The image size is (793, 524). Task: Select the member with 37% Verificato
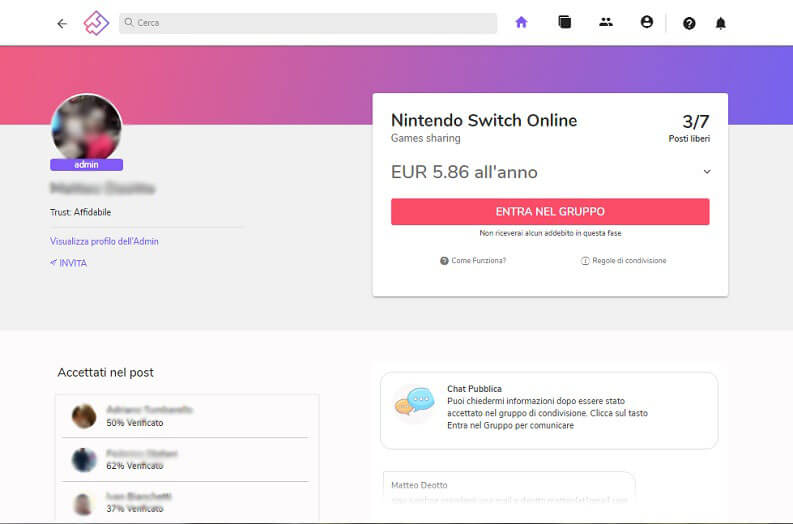[x=186, y=502]
